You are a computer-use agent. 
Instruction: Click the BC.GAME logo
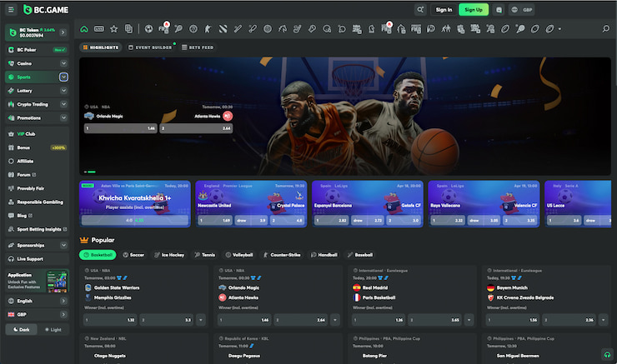[x=46, y=10]
